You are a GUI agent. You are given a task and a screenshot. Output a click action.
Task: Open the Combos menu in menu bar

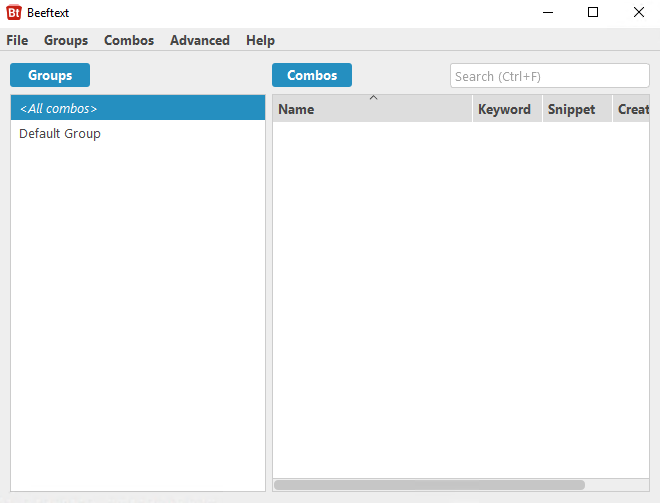tap(129, 41)
